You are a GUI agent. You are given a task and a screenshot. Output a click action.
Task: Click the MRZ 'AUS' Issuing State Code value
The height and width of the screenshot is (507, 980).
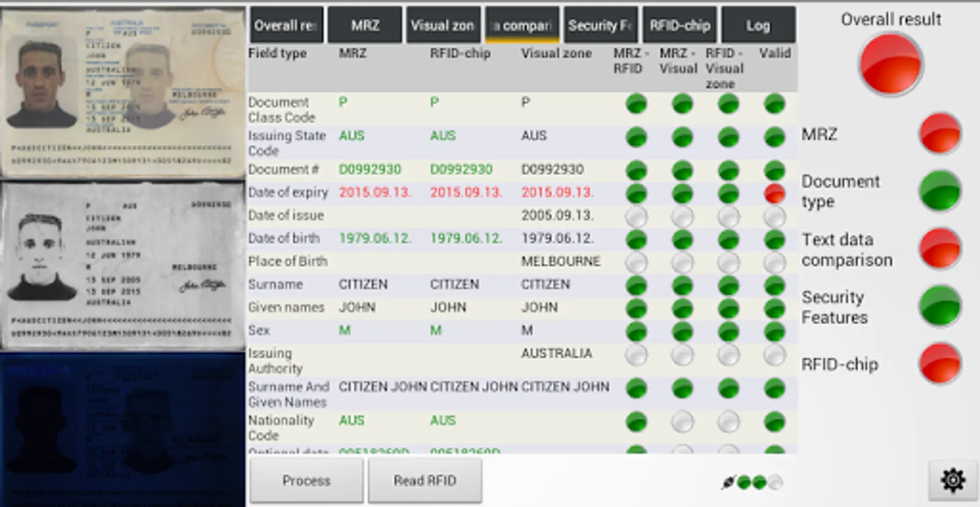click(352, 136)
